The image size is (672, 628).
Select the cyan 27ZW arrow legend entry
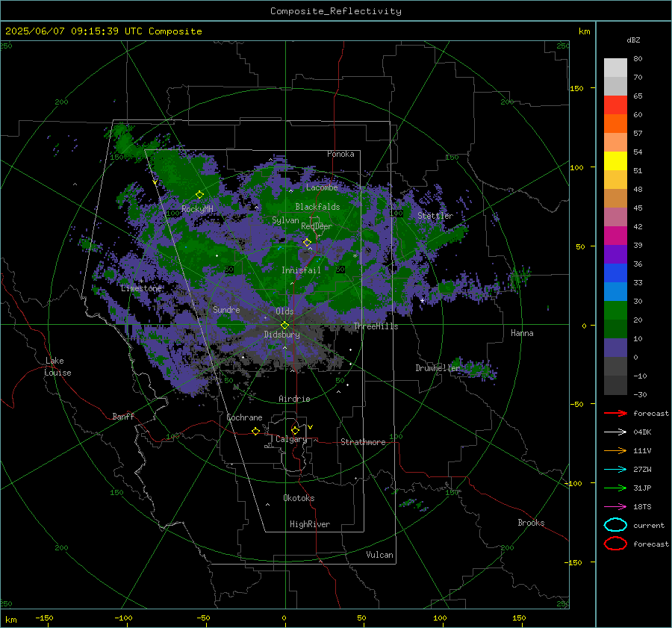click(615, 470)
